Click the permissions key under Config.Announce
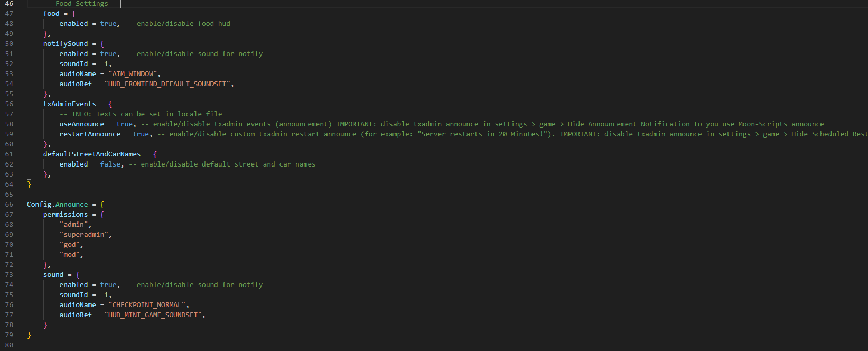This screenshot has width=868, height=351. coord(66,215)
